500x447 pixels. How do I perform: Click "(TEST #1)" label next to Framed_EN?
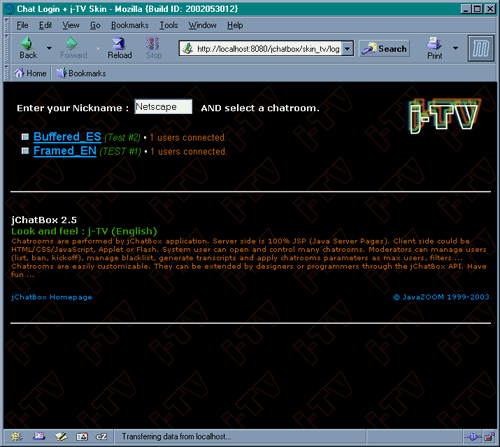pos(120,151)
